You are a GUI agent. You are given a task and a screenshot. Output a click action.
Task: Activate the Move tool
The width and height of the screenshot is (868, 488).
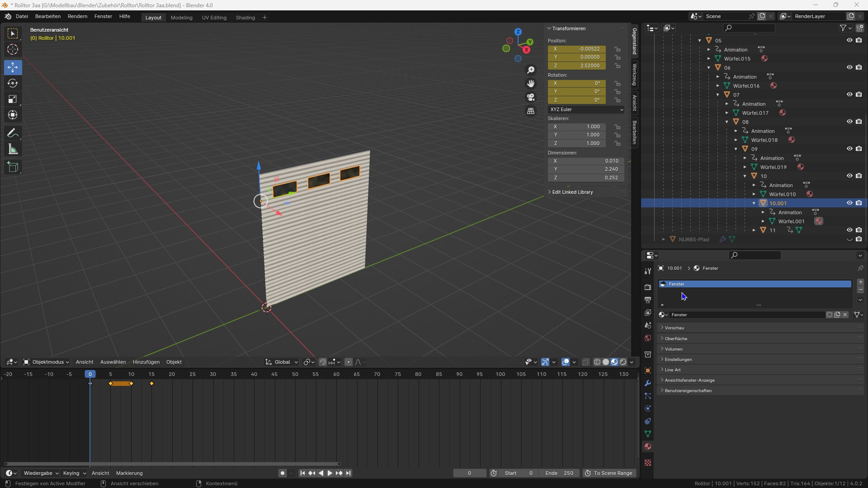pyautogui.click(x=13, y=67)
